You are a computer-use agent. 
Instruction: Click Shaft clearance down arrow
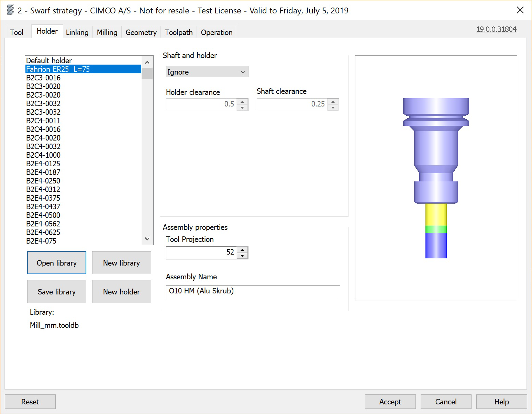pyautogui.click(x=333, y=108)
